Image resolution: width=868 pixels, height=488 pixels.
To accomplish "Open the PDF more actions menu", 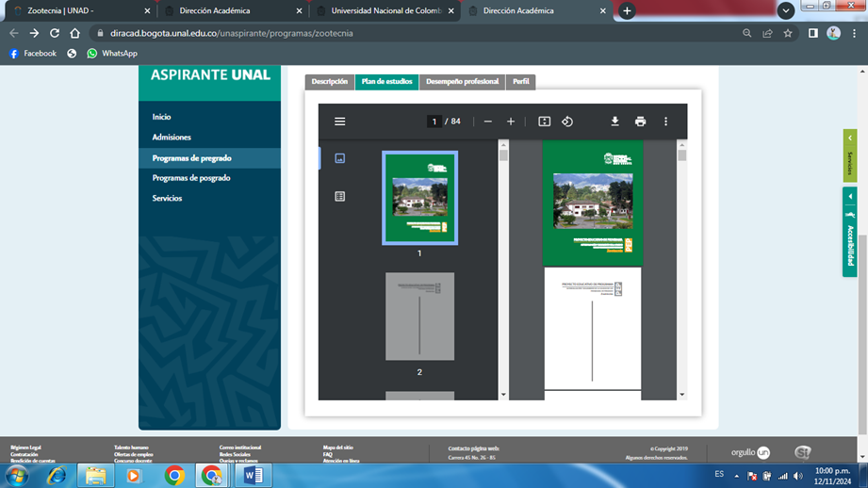I will (x=665, y=122).
